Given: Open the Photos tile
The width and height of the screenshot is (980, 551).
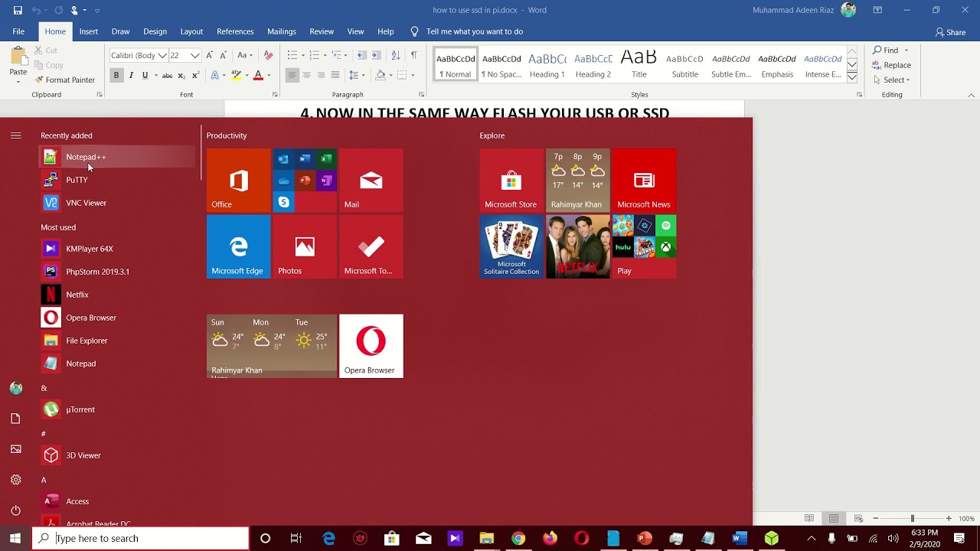Looking at the screenshot, I should (x=305, y=246).
